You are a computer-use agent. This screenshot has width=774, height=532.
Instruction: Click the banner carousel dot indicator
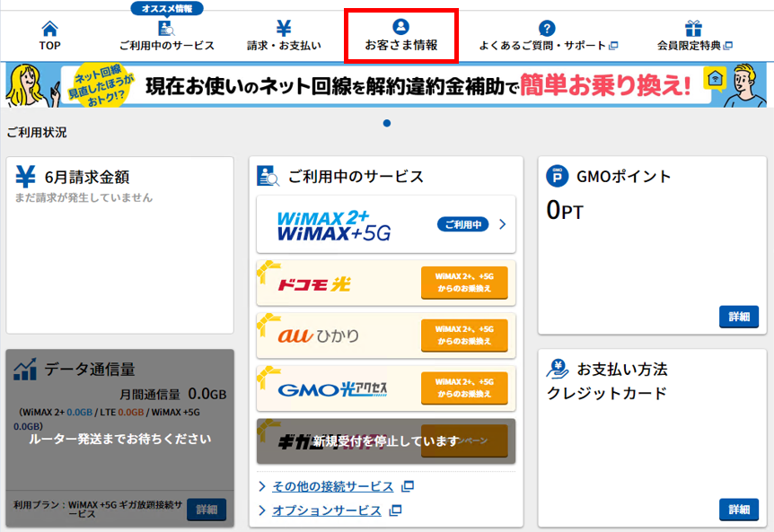[387, 123]
